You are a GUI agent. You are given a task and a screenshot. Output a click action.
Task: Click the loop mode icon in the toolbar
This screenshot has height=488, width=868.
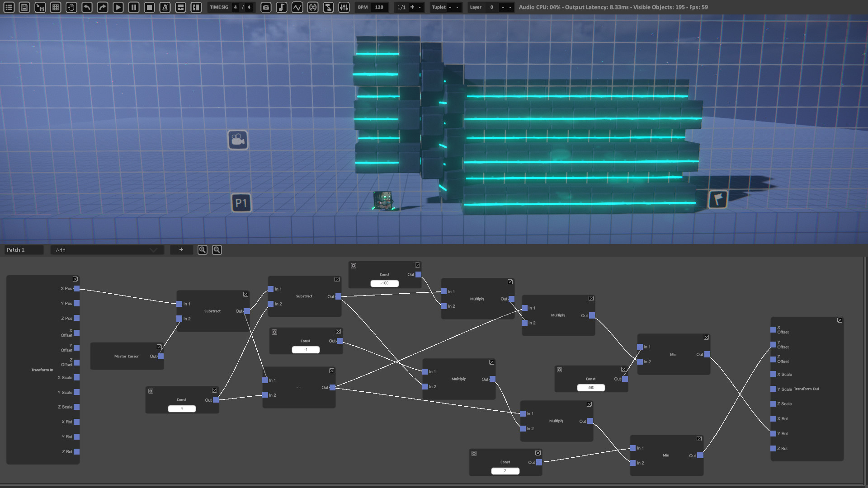[x=313, y=7]
